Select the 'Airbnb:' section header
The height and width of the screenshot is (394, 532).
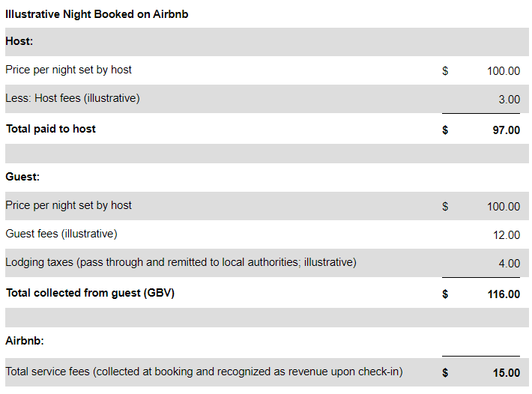coord(25,340)
